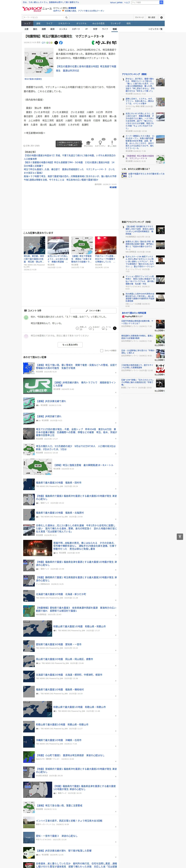Open article 埼玉に強風注意報 最大瞬間風速18・8メートル
186x868 pixels.
tap(83, 465)
